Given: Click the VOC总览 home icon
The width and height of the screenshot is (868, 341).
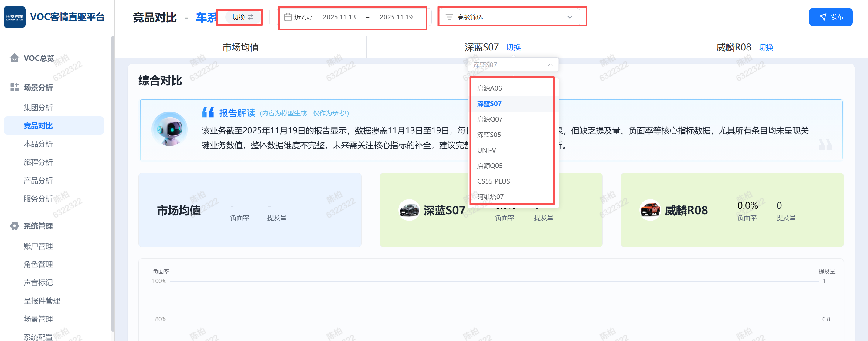Looking at the screenshot, I should [x=15, y=58].
